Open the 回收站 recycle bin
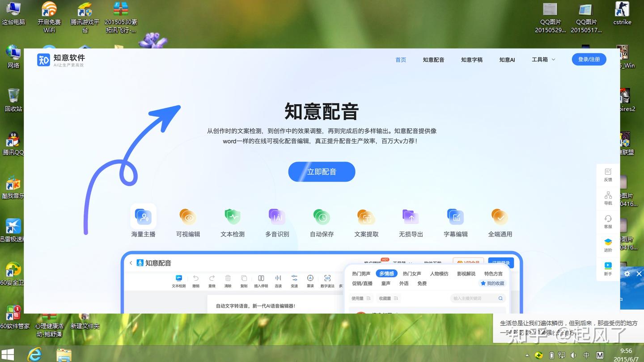This screenshot has height=362, width=644. pos(13,99)
